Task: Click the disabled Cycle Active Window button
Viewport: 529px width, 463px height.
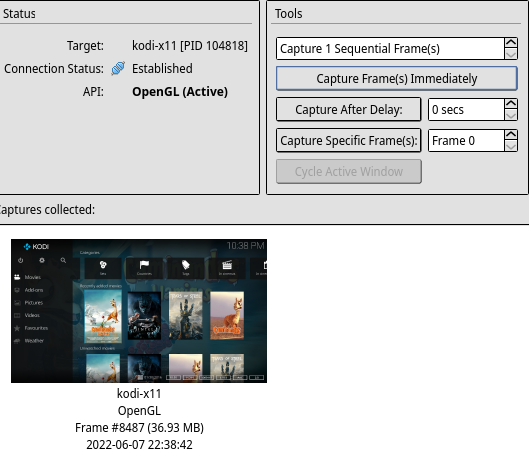Action: pyautogui.click(x=349, y=171)
